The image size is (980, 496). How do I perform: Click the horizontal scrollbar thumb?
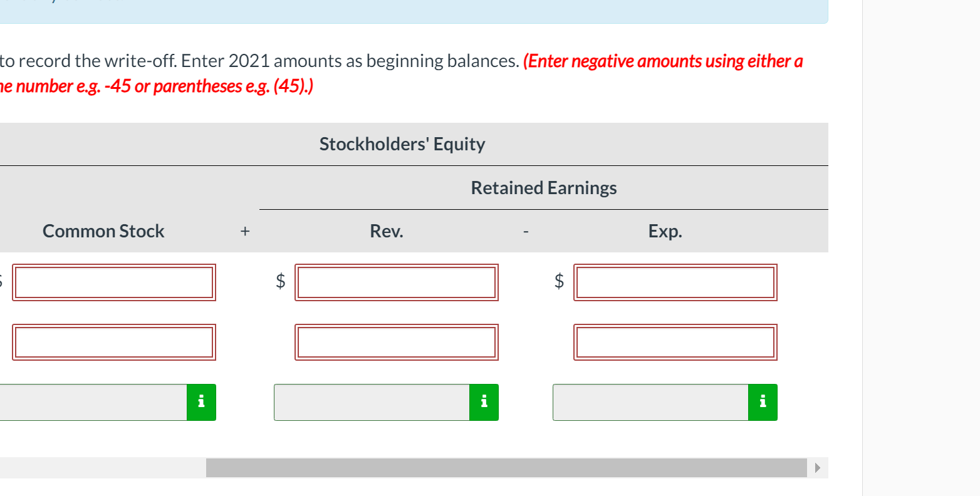click(x=506, y=468)
